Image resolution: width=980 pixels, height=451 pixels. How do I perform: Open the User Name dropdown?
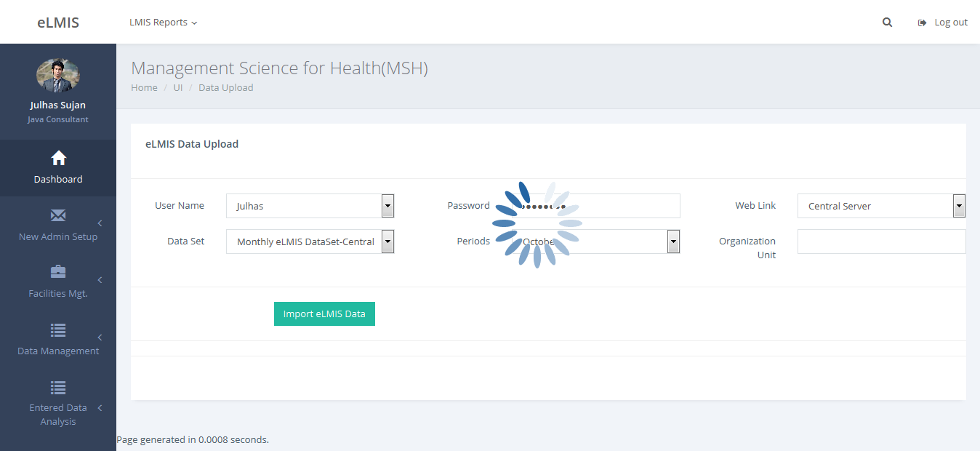pos(387,206)
